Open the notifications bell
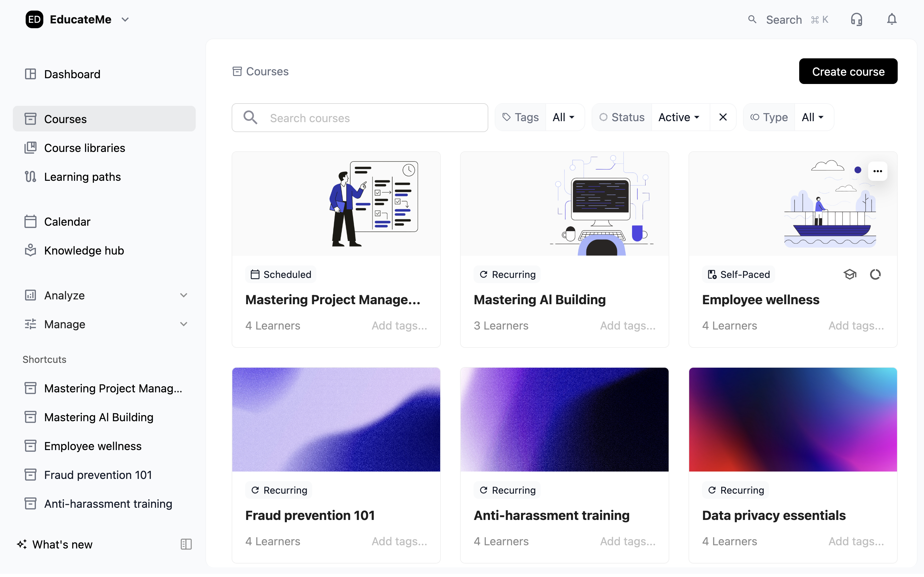924x577 pixels. pos(891,20)
